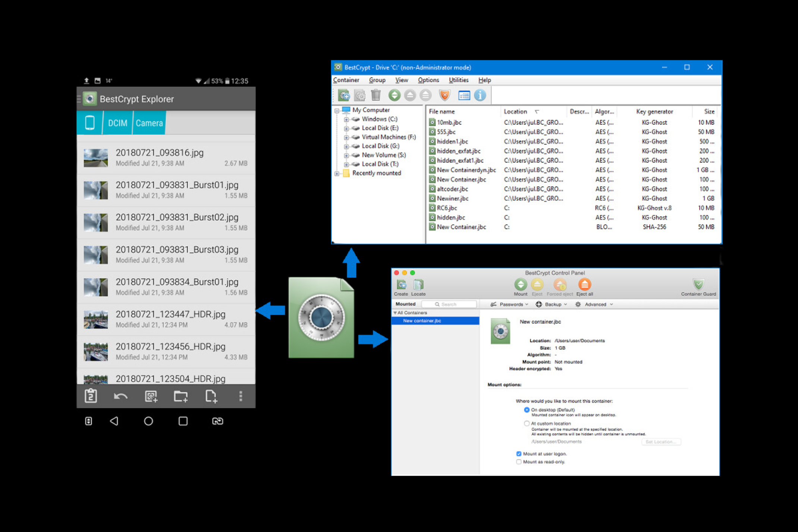Expand Virtual Machines (F:) tree node
Screen dimensions: 798x532
(346, 137)
